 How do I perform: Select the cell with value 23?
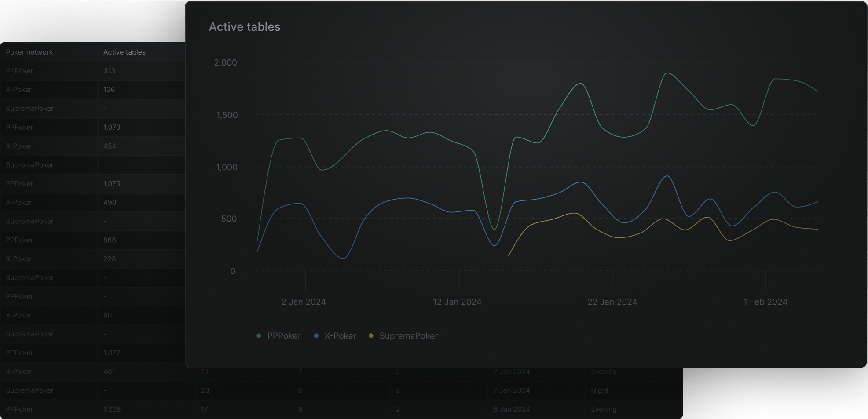click(x=205, y=390)
